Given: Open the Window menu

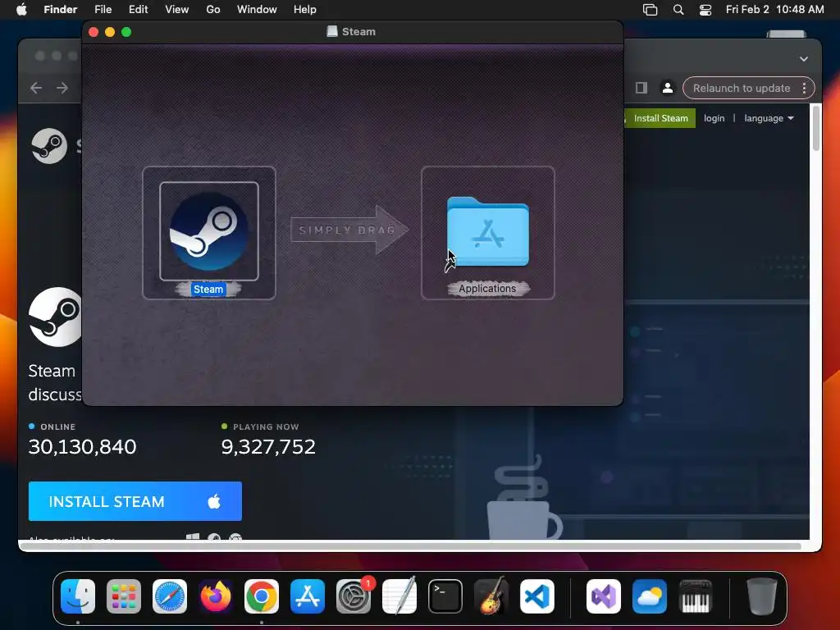Looking at the screenshot, I should 257,10.
